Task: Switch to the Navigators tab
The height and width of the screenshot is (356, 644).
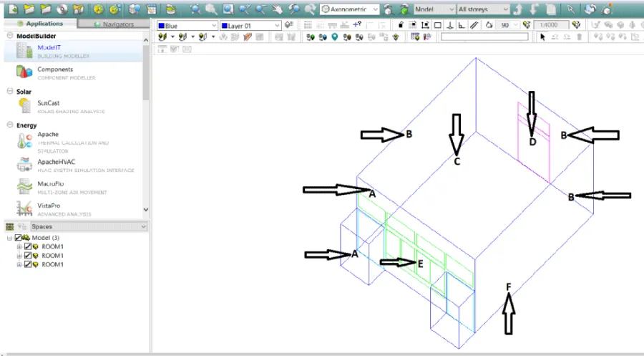Action: tap(113, 24)
